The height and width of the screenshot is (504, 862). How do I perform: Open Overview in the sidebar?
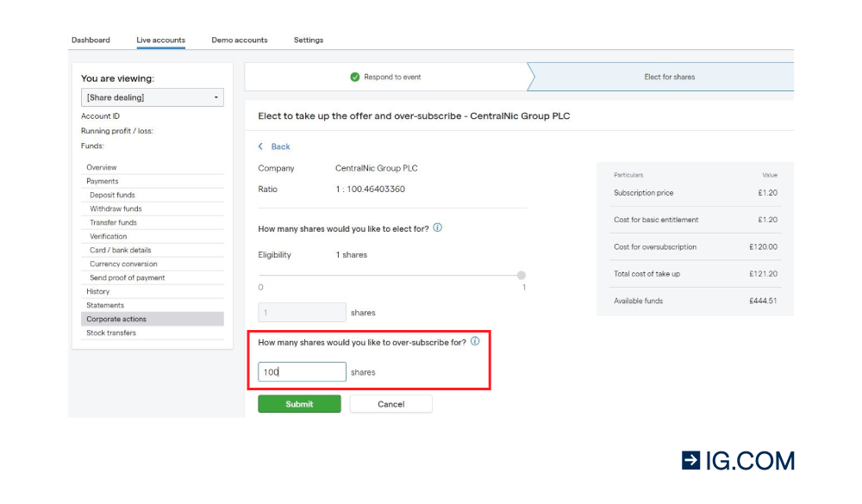(153, 167)
